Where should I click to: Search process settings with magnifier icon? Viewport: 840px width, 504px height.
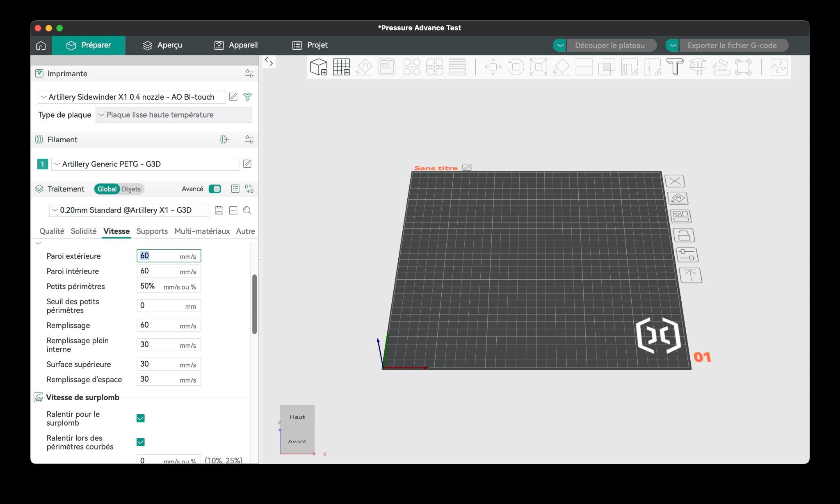coord(247,210)
